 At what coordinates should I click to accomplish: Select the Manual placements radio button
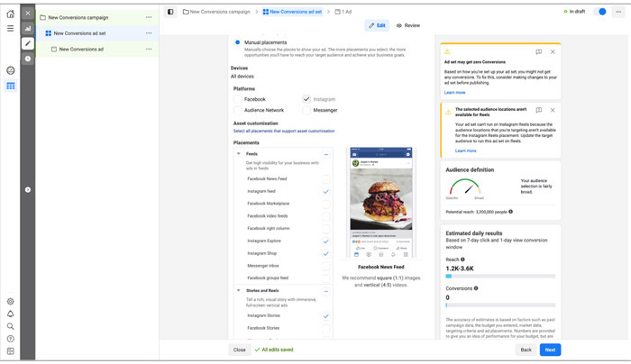(x=237, y=42)
